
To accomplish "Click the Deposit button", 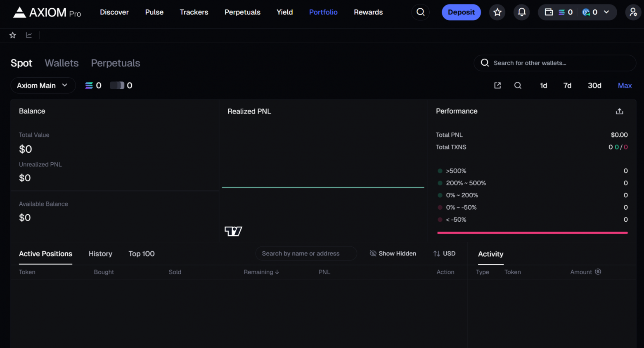I will pos(461,12).
